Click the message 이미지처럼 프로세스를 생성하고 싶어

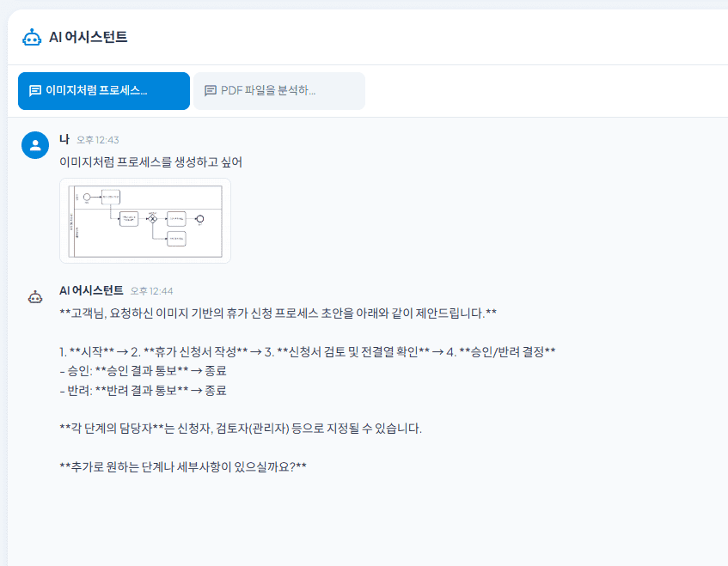pyautogui.click(x=151, y=162)
